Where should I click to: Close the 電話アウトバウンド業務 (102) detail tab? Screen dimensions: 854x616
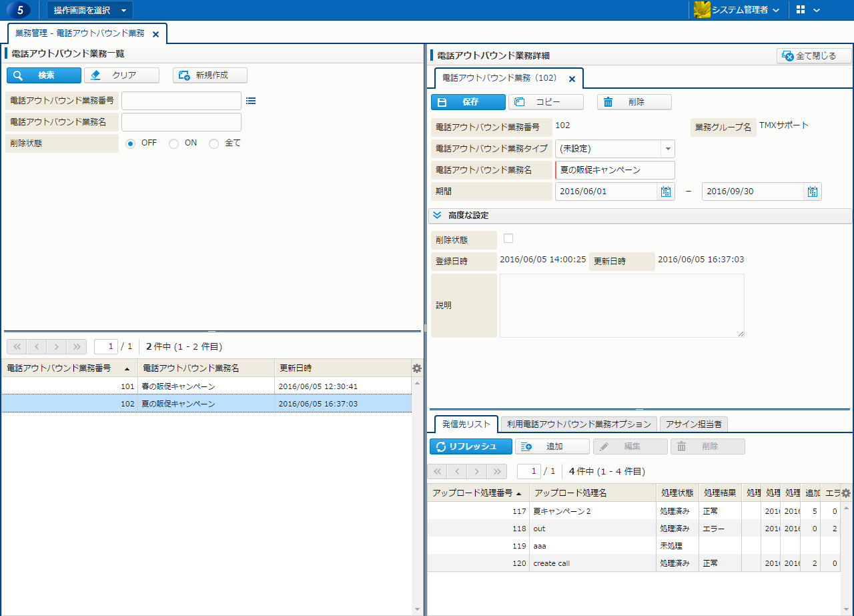point(572,79)
